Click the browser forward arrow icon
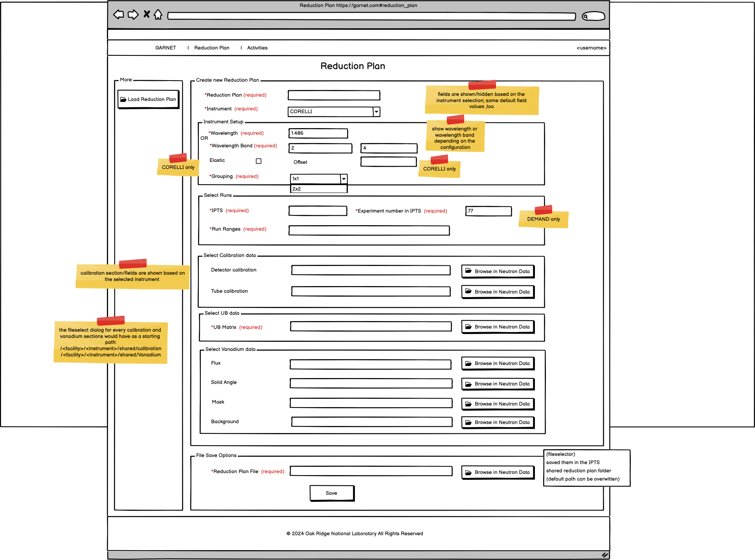755x560 pixels. point(133,15)
